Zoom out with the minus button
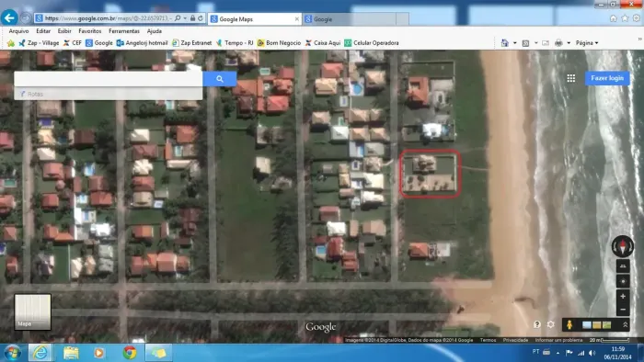 pos(623,310)
